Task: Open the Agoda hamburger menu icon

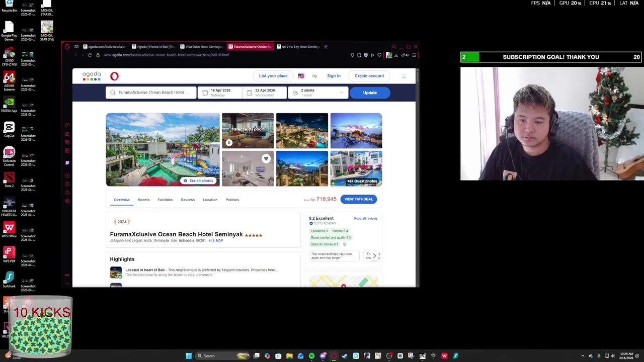Action: (404, 76)
